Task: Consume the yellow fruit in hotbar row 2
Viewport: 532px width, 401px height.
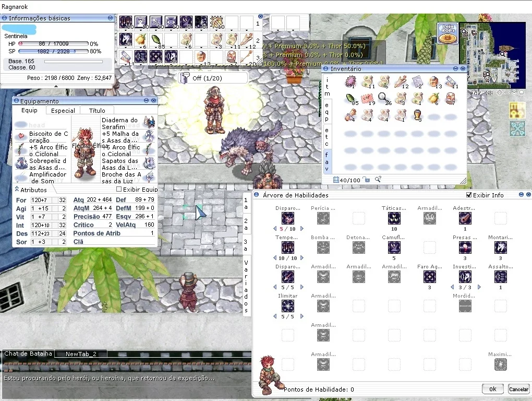Action: [140, 40]
